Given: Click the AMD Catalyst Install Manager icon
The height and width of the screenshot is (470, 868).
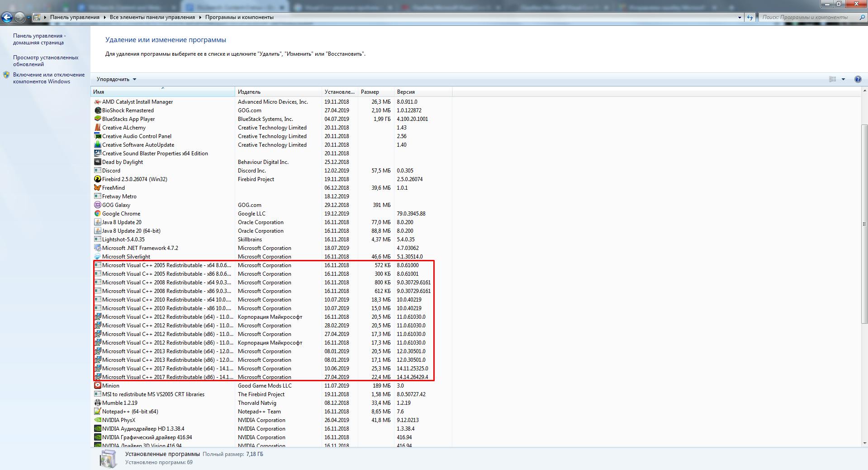Looking at the screenshot, I should click(x=98, y=102).
